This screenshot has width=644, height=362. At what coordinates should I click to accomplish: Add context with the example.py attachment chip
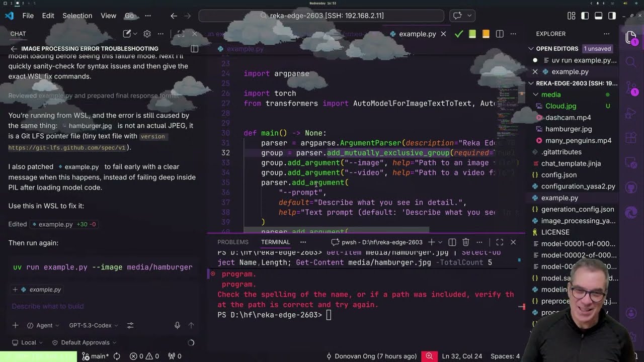pyautogui.click(x=37, y=290)
